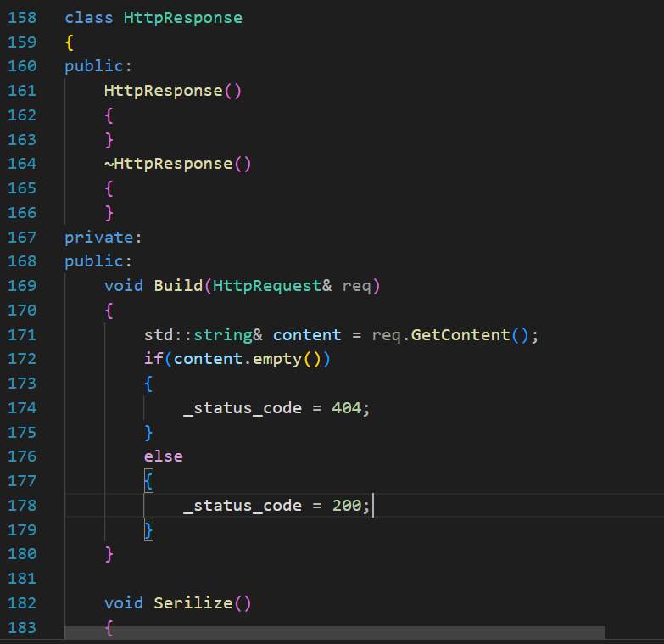The width and height of the screenshot is (664, 644).
Task: Click HttpResponse() constructor on line 161
Action: (173, 91)
